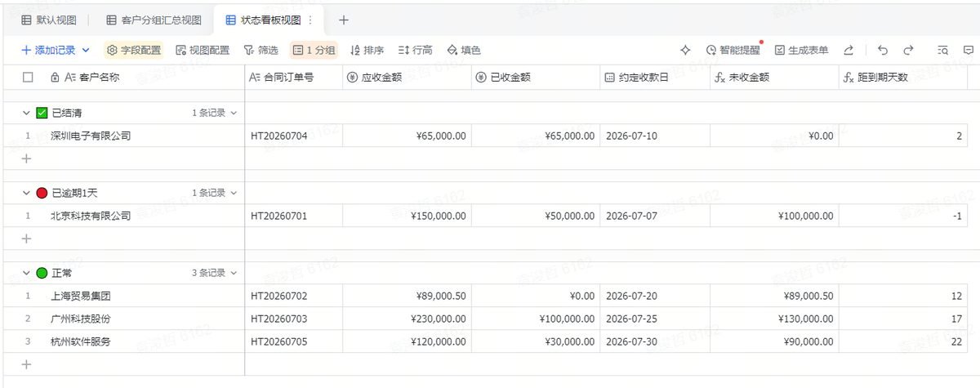Click order number HT20260701
This screenshot has height=388, width=980.
(x=294, y=216)
